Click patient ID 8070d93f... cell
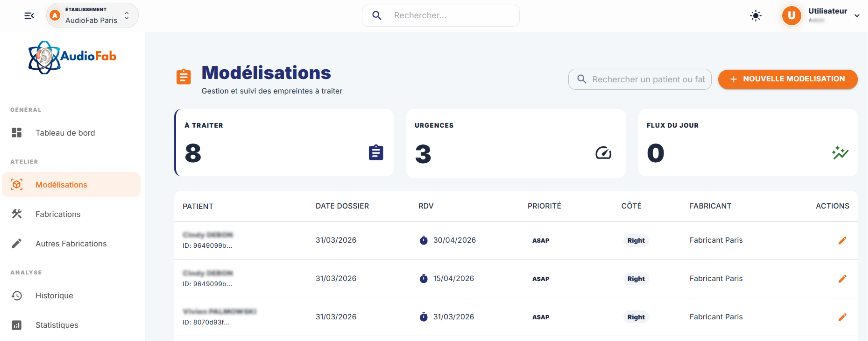The image size is (868, 341). (x=206, y=322)
